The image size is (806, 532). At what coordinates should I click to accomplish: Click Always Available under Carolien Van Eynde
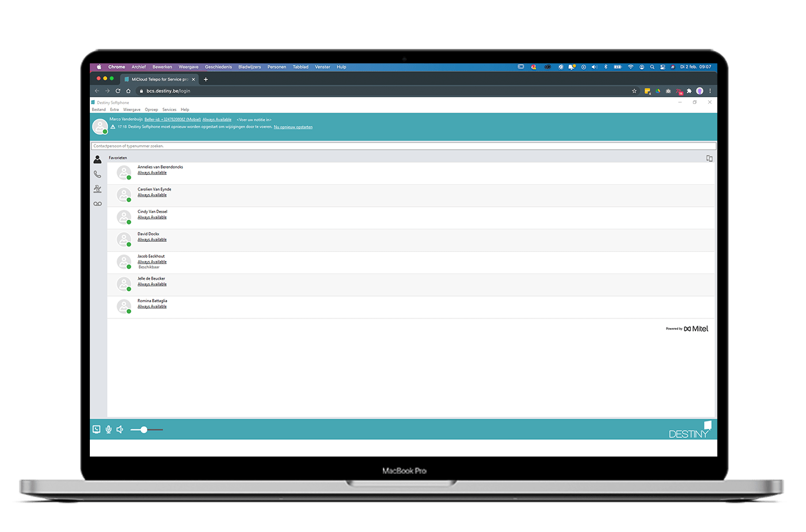click(152, 195)
